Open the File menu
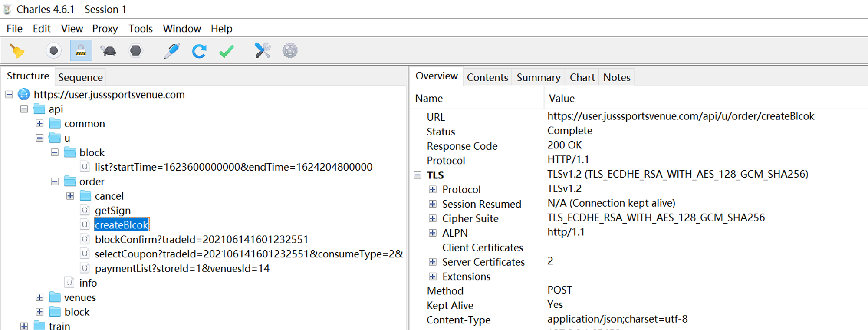The width and height of the screenshot is (868, 330). tap(14, 29)
